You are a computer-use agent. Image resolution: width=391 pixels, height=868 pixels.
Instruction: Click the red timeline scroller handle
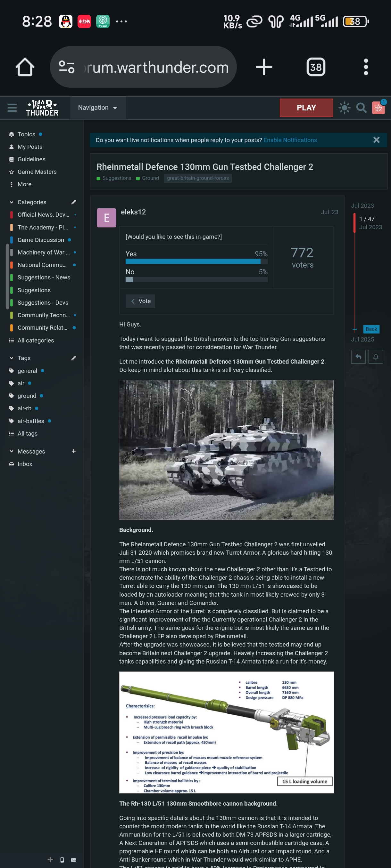[x=354, y=223]
